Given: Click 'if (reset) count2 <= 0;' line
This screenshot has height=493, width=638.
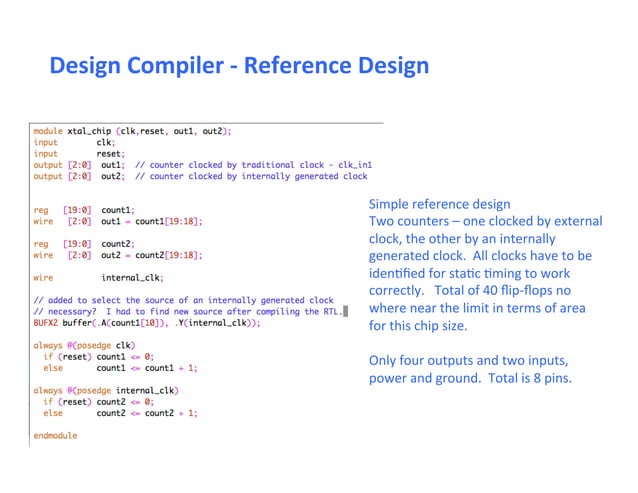Looking at the screenshot, I should [98, 402].
